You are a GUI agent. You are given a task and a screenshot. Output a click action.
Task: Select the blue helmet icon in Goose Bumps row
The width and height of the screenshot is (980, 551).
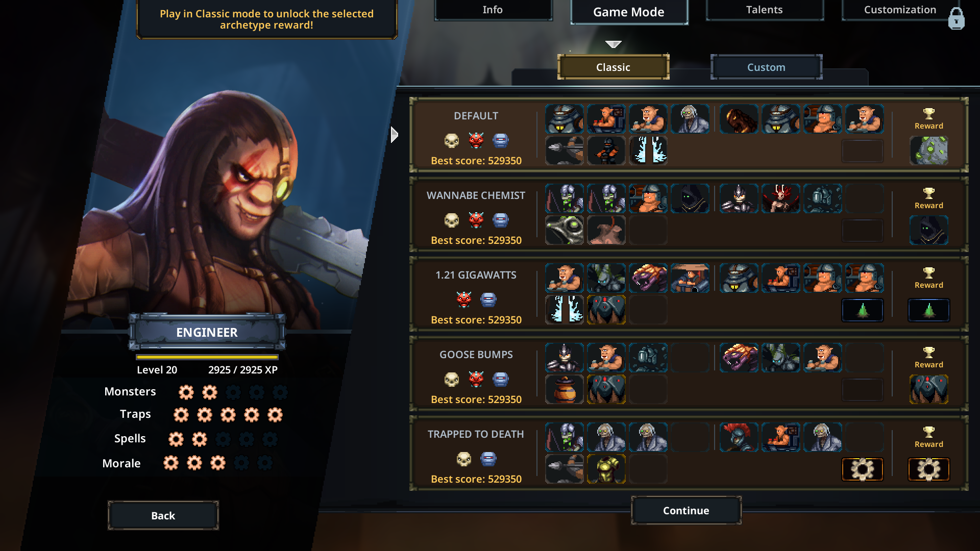click(501, 379)
